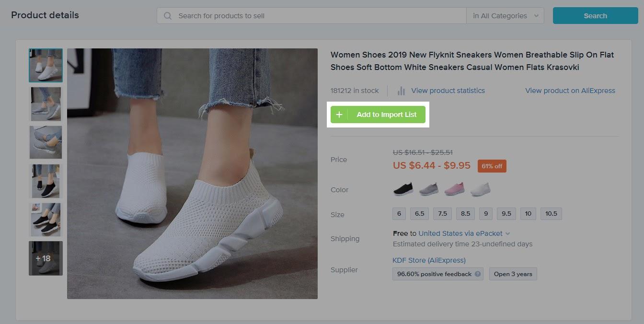Select the fourth thumbnail with black sneakers standing
The height and width of the screenshot is (324, 644).
(x=46, y=181)
